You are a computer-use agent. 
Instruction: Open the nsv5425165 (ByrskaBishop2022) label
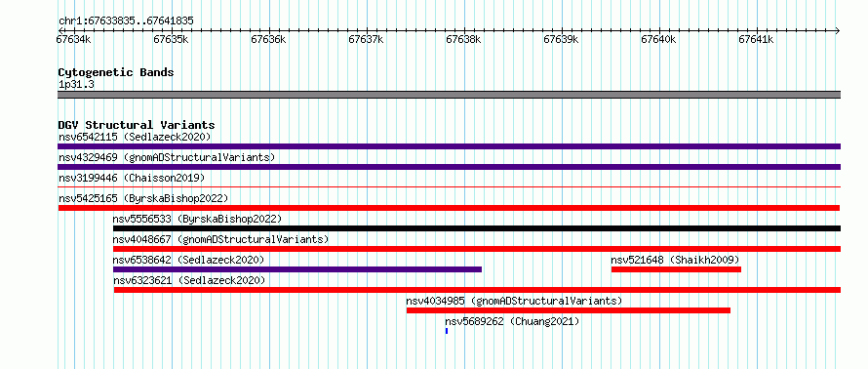pyautogui.click(x=143, y=198)
